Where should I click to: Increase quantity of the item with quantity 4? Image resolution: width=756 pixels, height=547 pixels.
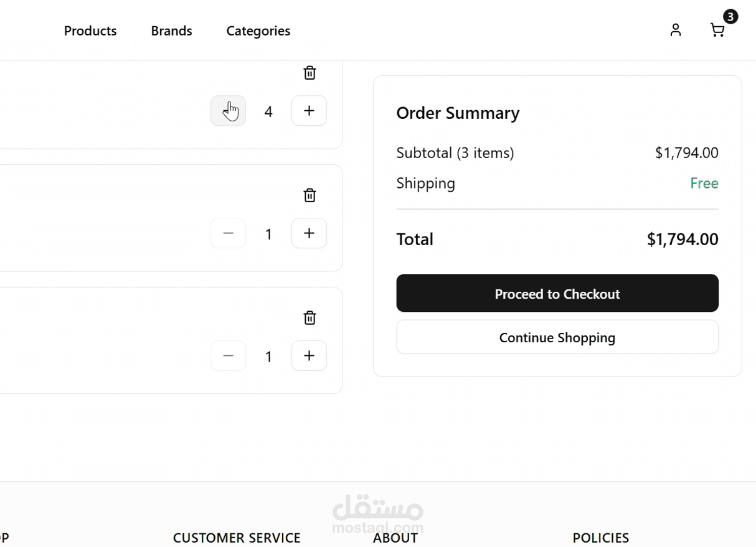click(309, 111)
